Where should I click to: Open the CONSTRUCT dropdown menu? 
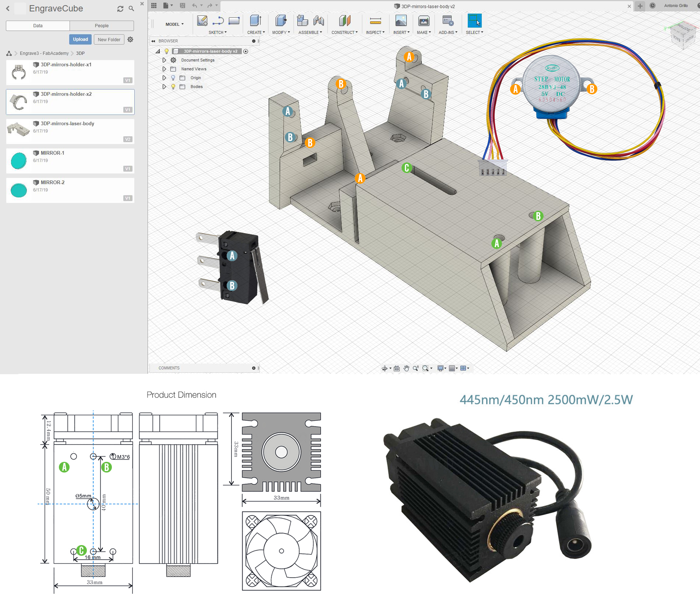point(344,32)
